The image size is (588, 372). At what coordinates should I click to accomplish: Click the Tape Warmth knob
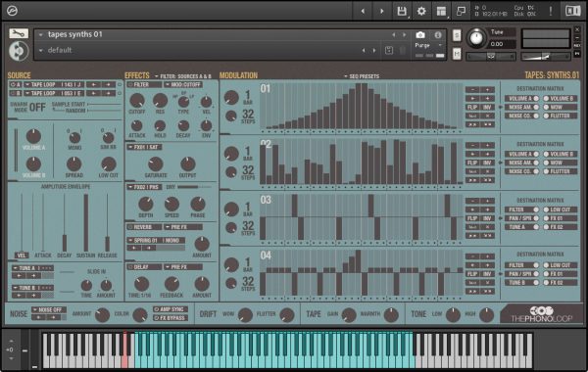(x=391, y=314)
